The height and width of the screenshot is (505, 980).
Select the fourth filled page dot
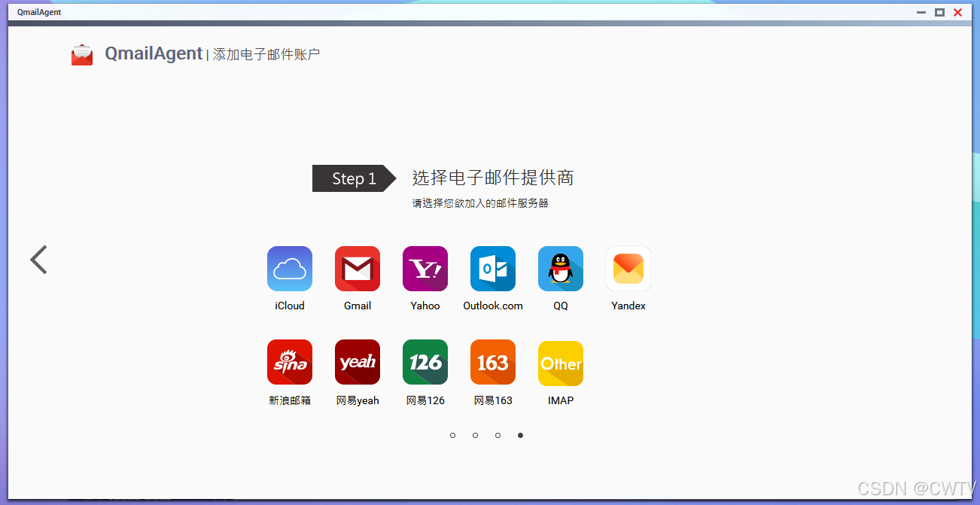520,435
